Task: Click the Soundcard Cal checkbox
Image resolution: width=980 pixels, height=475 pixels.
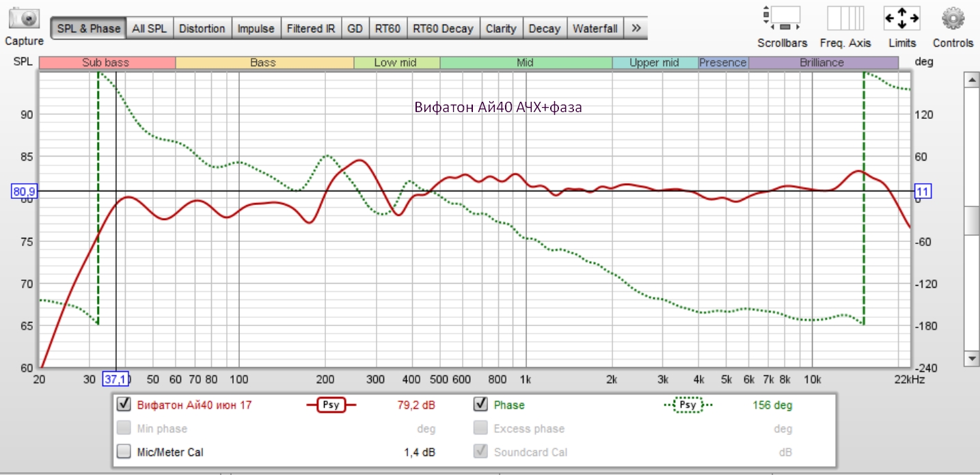Action: pos(480,451)
